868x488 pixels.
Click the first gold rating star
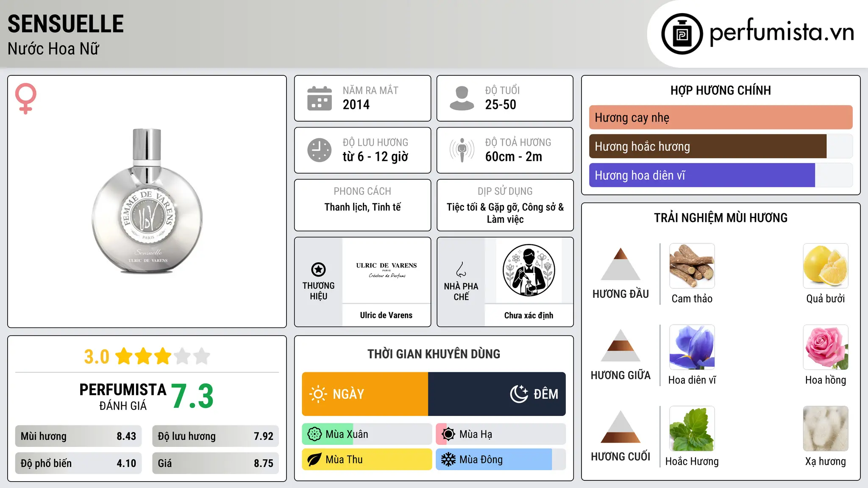click(x=124, y=356)
